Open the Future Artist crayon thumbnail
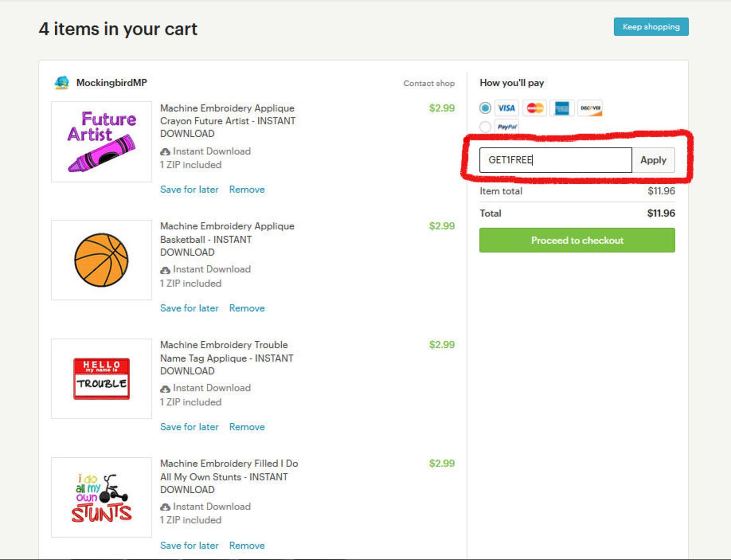This screenshot has width=731, height=560. coord(101,142)
